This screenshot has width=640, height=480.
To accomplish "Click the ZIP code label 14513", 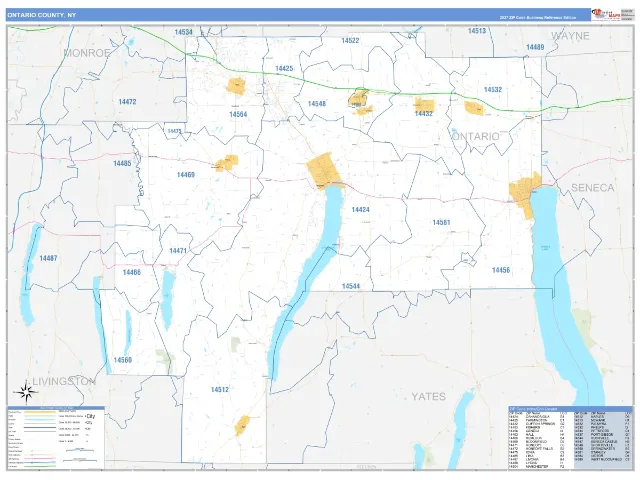I will tap(477, 31).
